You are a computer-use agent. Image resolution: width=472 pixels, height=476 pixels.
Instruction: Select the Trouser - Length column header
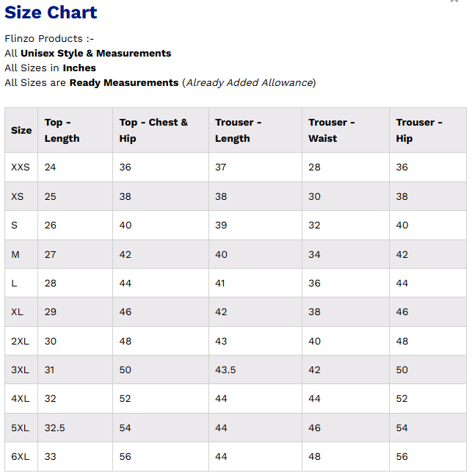coord(238,130)
